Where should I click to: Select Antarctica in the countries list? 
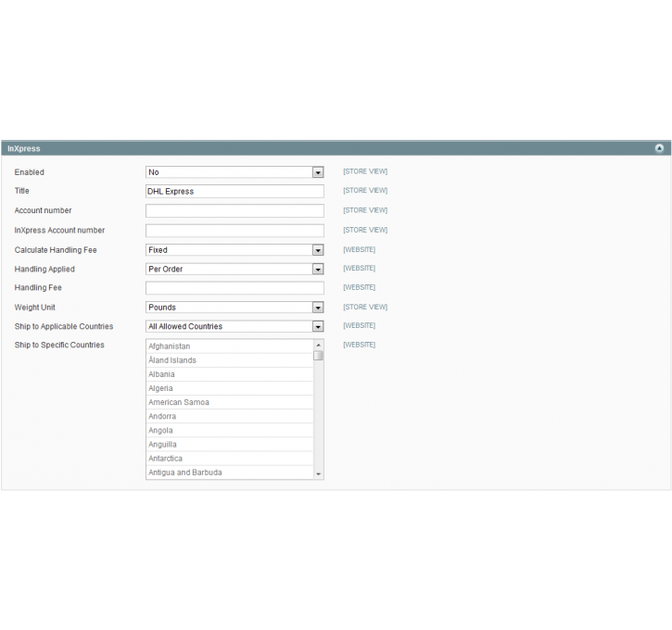[230, 459]
